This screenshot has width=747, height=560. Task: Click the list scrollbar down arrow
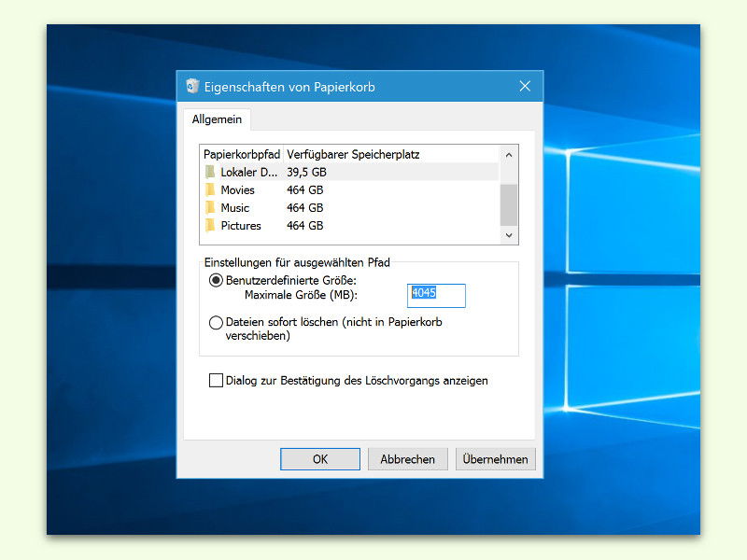point(509,235)
